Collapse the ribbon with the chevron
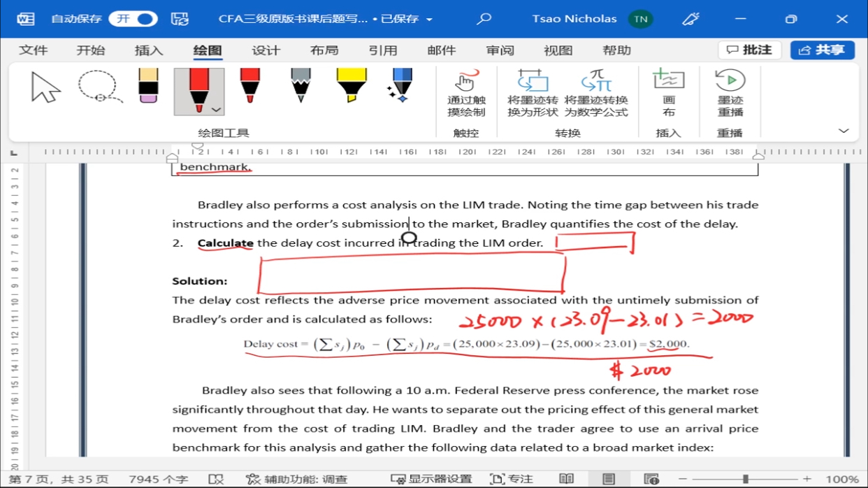This screenshot has width=868, height=488. [844, 131]
